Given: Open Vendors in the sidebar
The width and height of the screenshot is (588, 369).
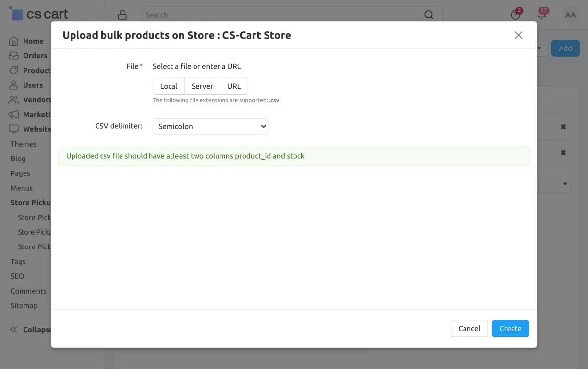Looking at the screenshot, I should point(37,100).
